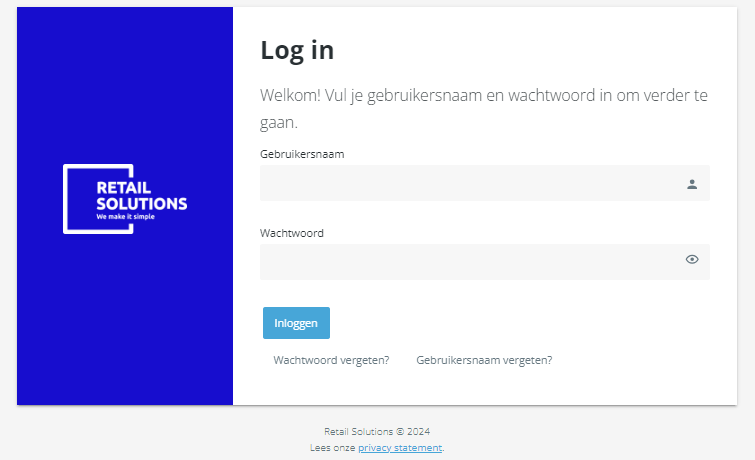Open the privacy statement link
755x460 pixels.
coord(400,448)
